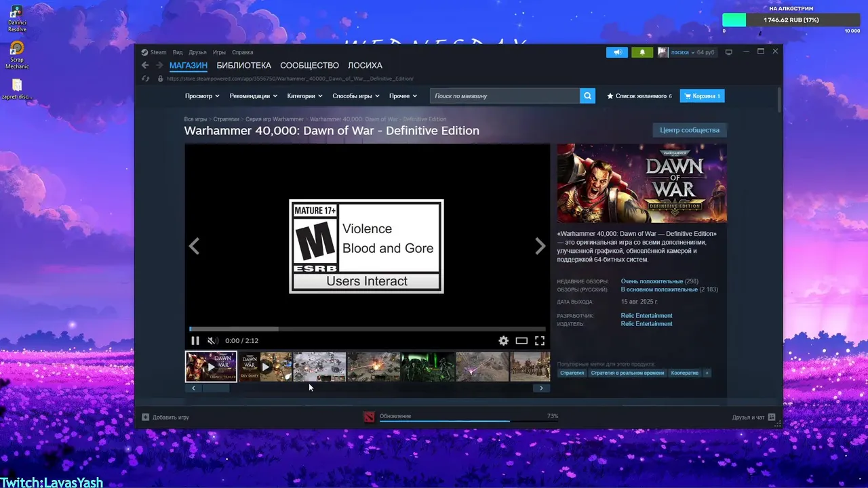Go forward in Steam navigation
This screenshot has height=488, width=868.
[159, 66]
